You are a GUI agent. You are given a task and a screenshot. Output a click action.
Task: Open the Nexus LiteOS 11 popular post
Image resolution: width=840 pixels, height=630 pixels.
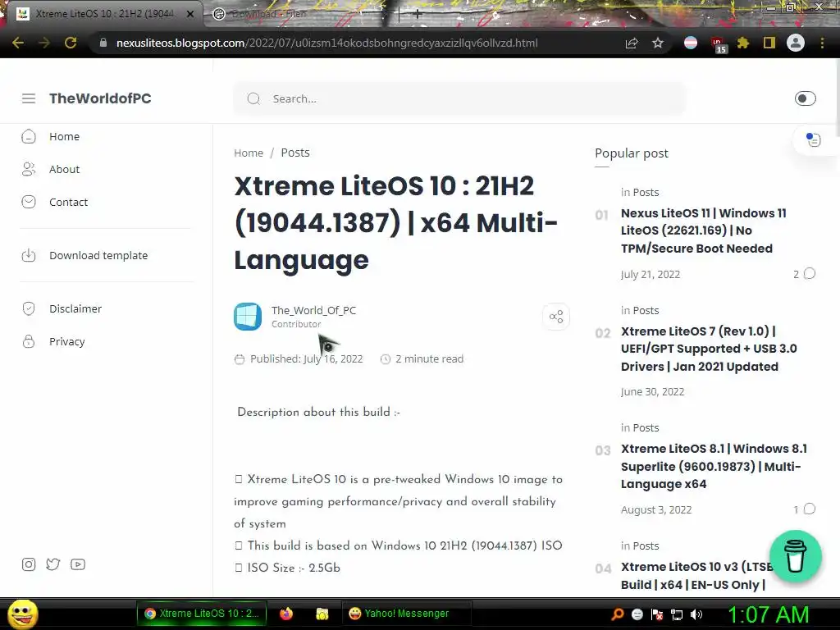[703, 231]
